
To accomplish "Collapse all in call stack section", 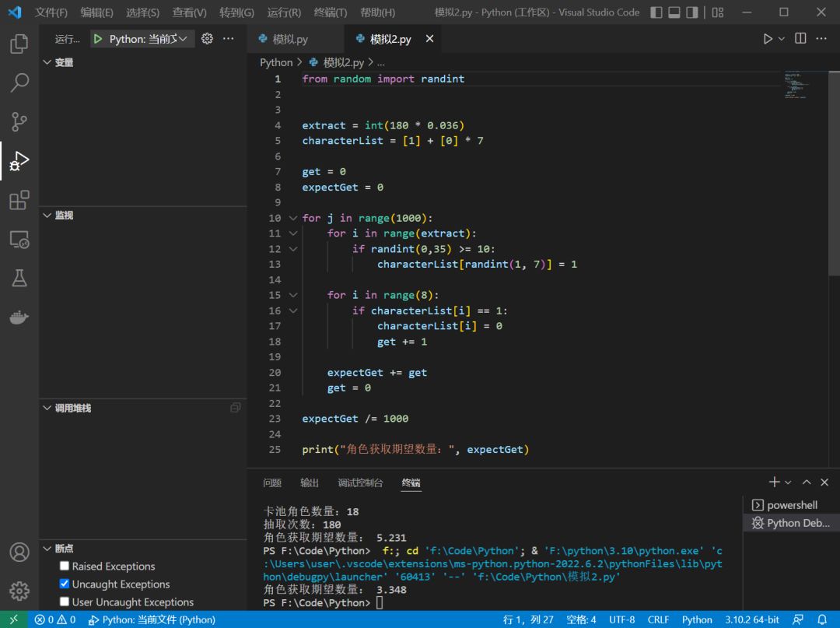I will [x=235, y=408].
